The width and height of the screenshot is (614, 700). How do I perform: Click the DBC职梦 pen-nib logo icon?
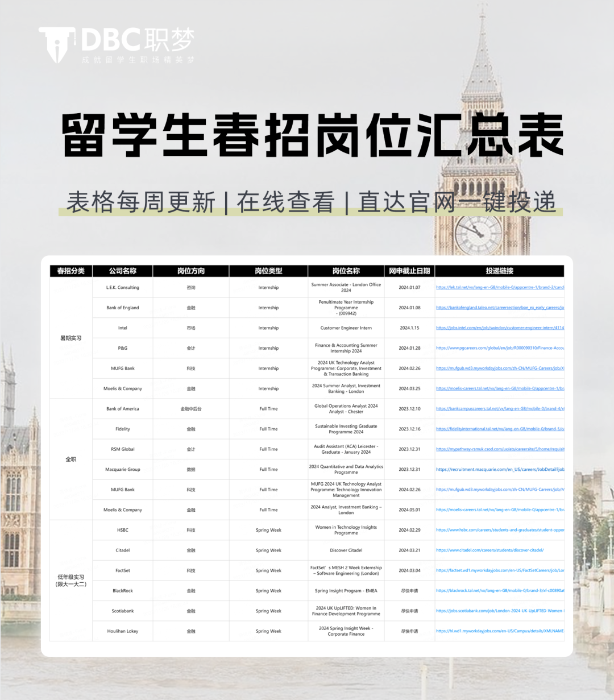56,44
